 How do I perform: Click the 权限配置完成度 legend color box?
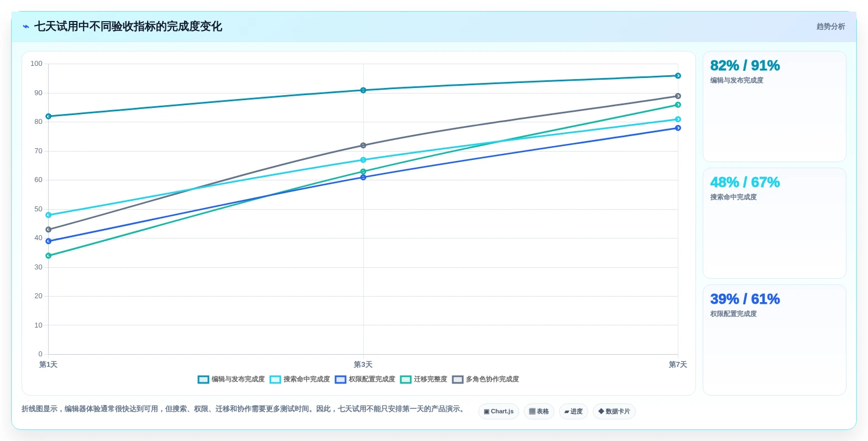click(x=341, y=380)
